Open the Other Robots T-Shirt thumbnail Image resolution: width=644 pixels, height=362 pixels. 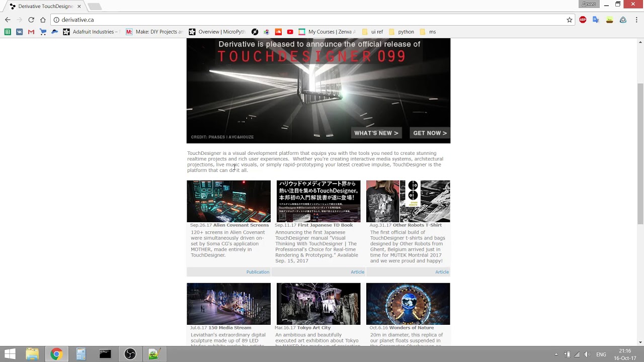click(408, 201)
